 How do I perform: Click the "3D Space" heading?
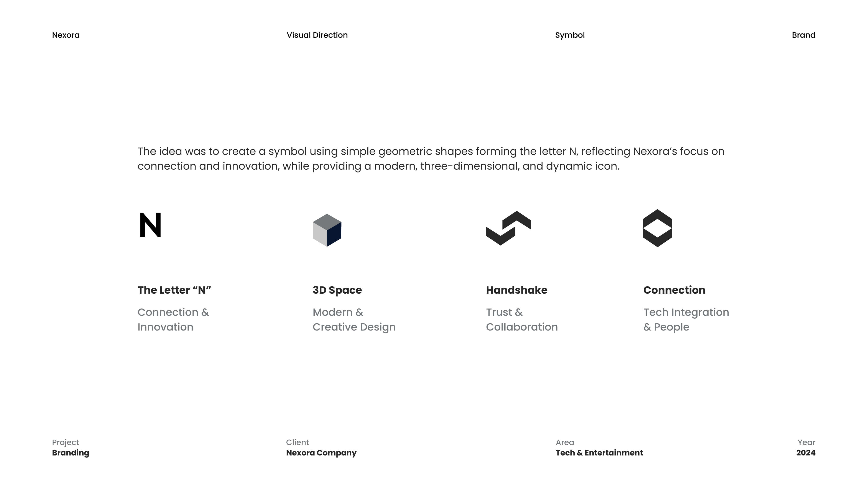point(337,290)
